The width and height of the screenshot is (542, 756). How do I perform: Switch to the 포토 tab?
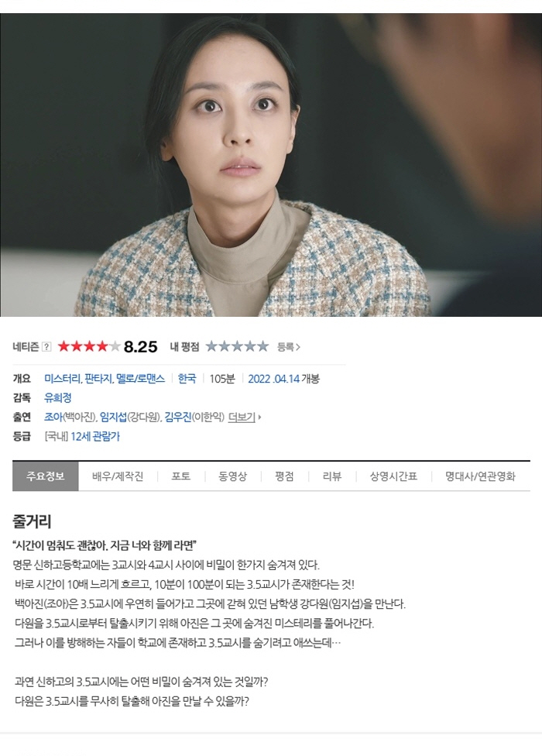pyautogui.click(x=180, y=476)
